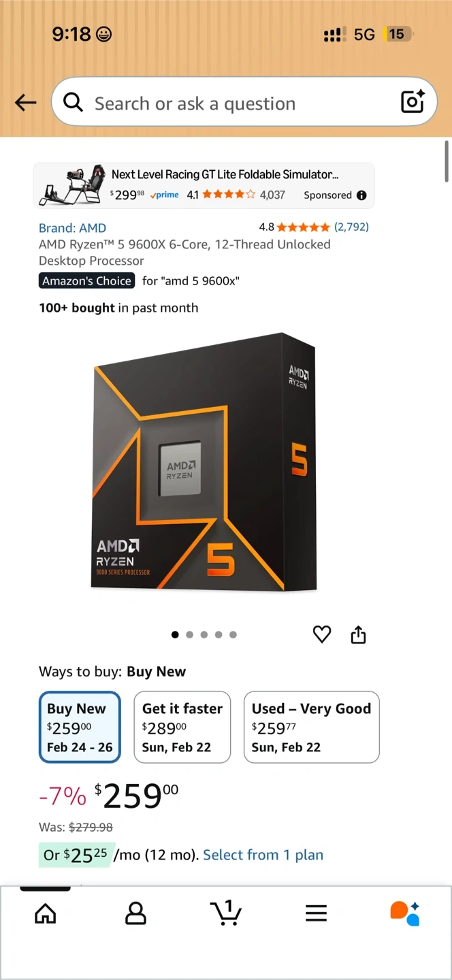The image size is (452, 980).
Task: Open the shopping cart icon
Action: pos(225,913)
